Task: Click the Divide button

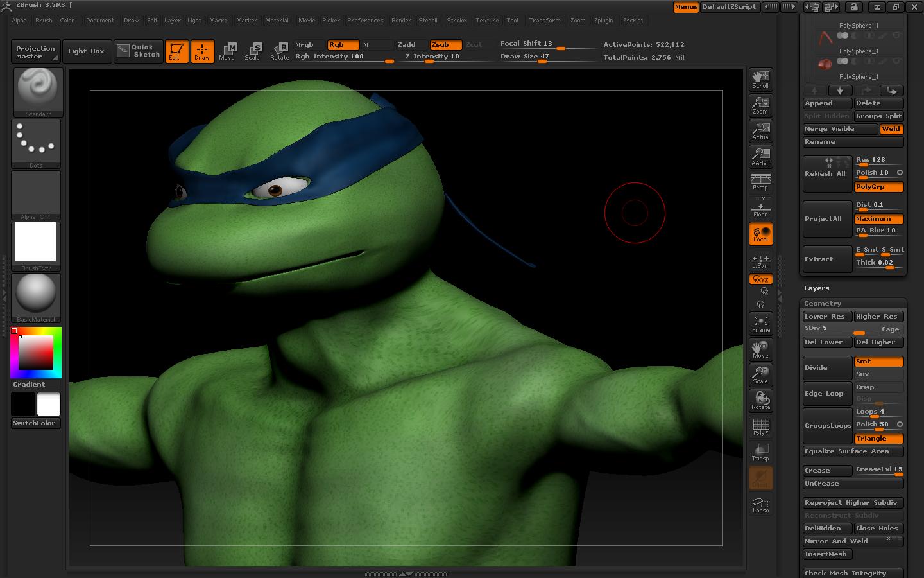Action: coord(827,368)
